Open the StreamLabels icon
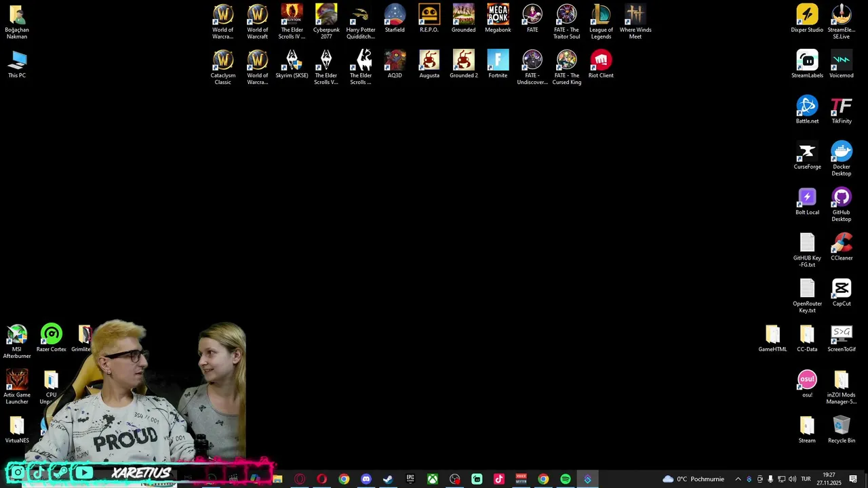This screenshot has width=868, height=488. tap(807, 64)
